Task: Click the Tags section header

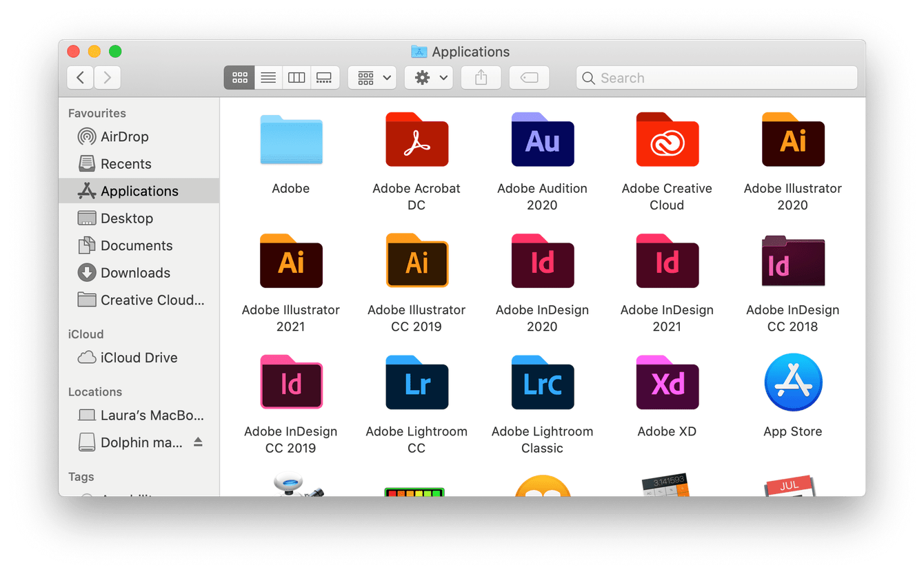Action: 81,476
